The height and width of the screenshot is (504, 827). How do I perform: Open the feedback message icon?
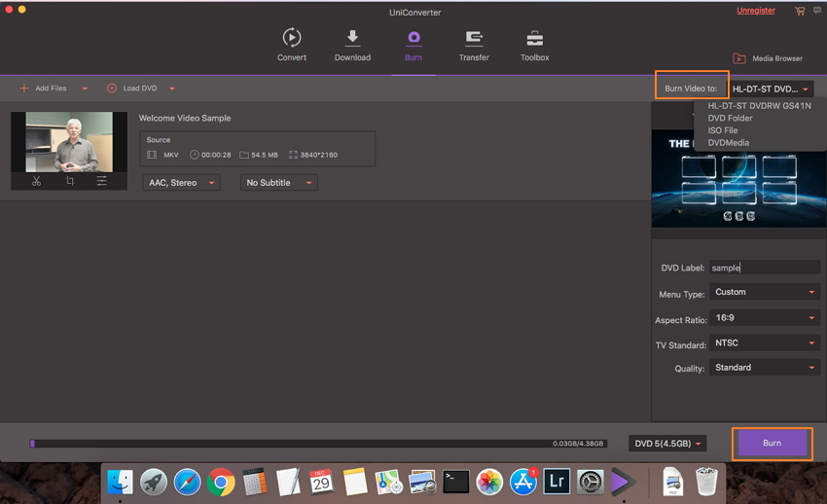pyautogui.click(x=817, y=11)
